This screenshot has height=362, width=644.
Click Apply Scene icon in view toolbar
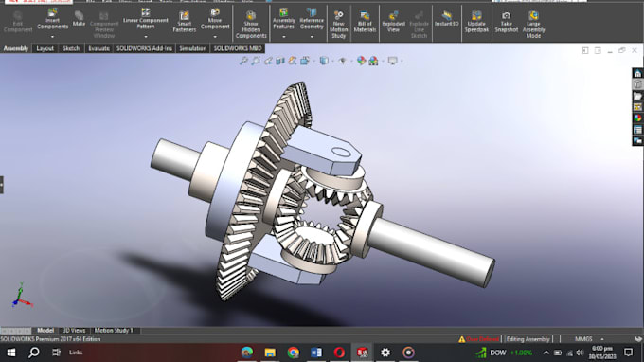pyautogui.click(x=373, y=61)
